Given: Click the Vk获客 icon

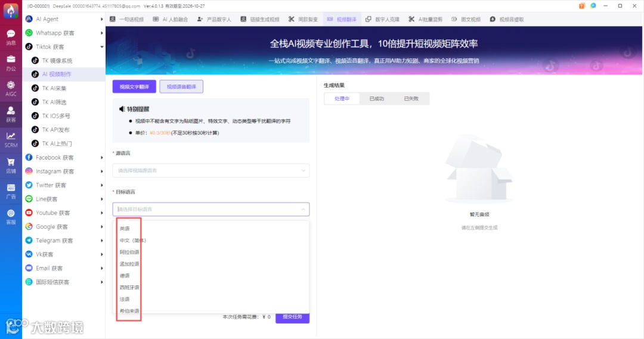Looking at the screenshot, I should (x=29, y=254).
